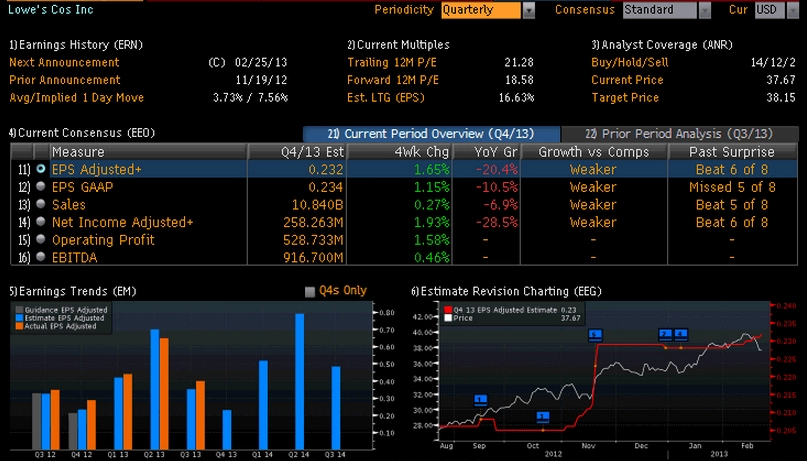
Task: Open event marker 5 on the revision chart
Action: coord(595,335)
